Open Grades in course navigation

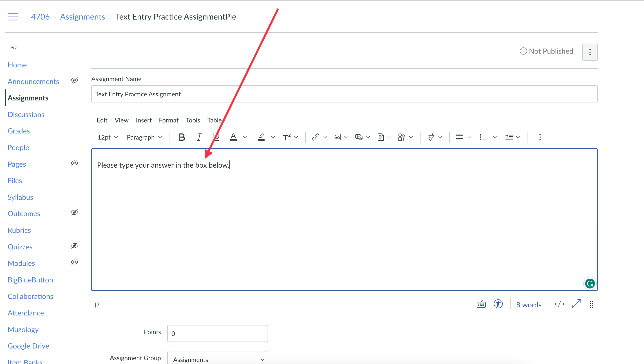(x=19, y=131)
